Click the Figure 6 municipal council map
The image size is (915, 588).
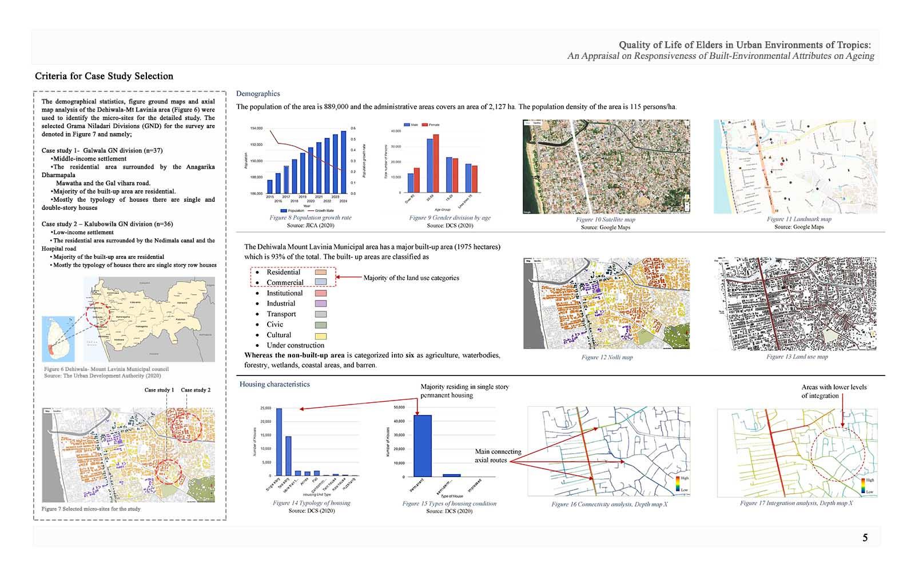[150, 319]
